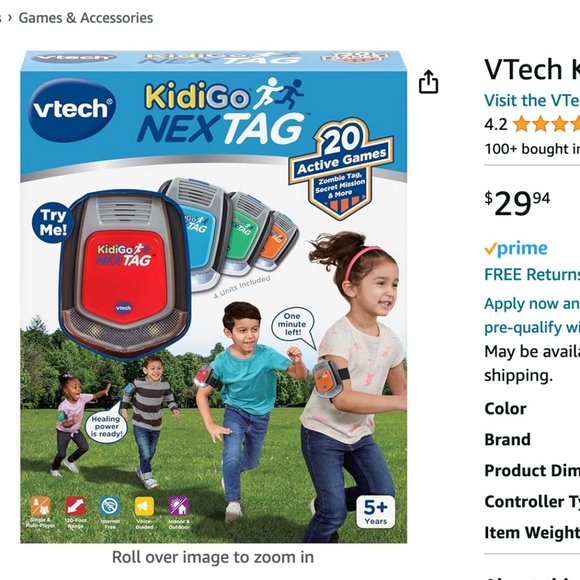Click the Voice-Guided yellow speaker icon
This screenshot has width=580, height=580.
(144, 506)
